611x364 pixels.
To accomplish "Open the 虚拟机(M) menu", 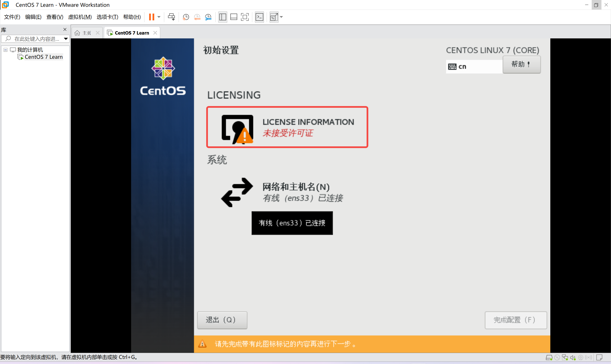I will click(x=80, y=17).
